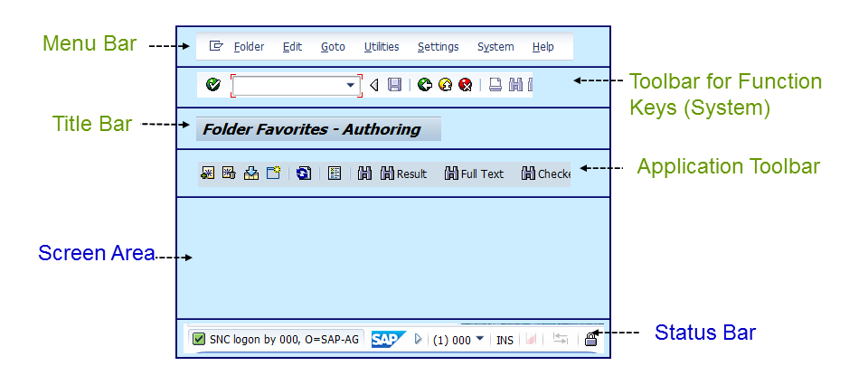Click the Print icon in system toolbar
868x375 pixels.
(495, 85)
